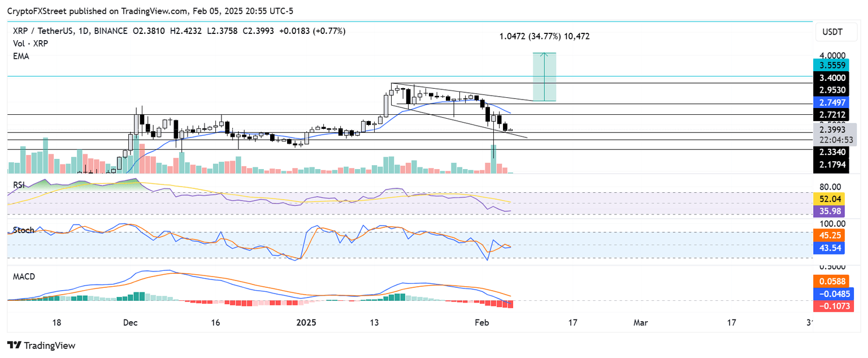868x358 pixels.
Task: Click the TradingView logo at the bottom
Action: 41,345
